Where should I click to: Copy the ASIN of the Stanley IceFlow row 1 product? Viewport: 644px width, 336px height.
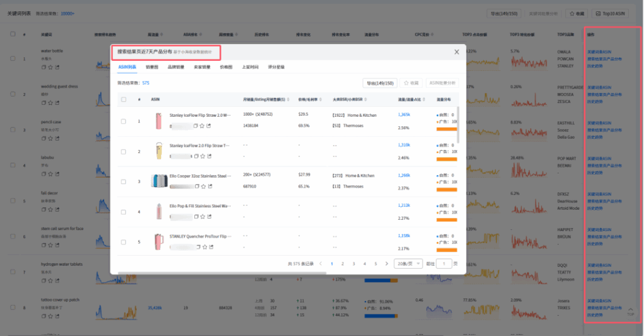(196, 126)
